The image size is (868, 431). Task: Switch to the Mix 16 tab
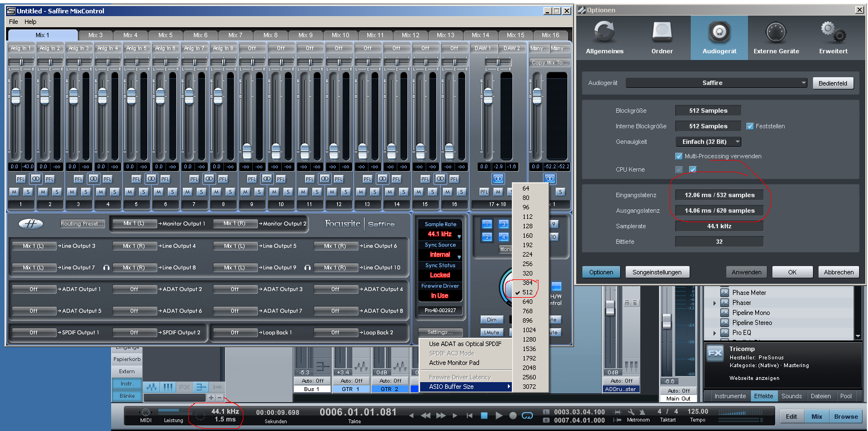click(x=551, y=35)
